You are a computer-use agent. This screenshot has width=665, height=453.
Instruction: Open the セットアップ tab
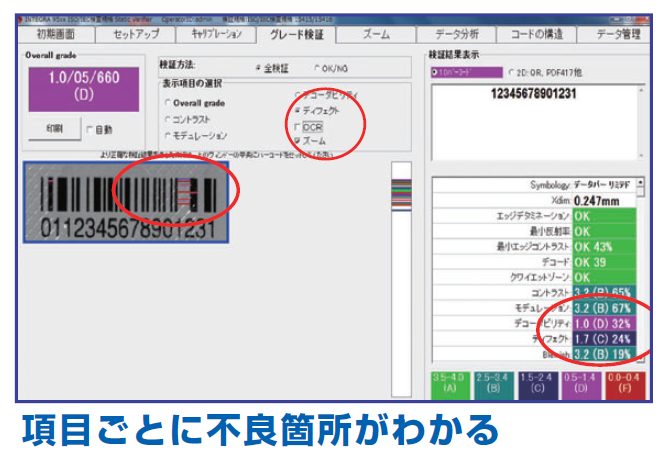(136, 34)
